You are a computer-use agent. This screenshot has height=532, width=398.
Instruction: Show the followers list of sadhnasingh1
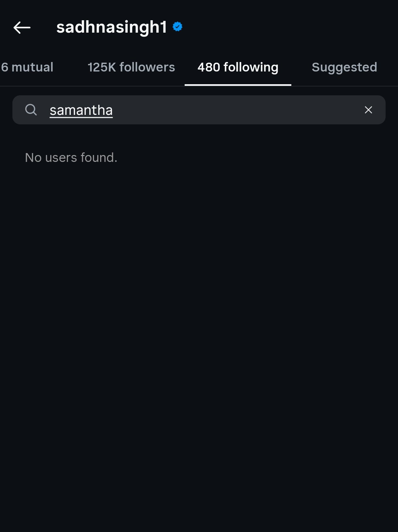tap(131, 67)
